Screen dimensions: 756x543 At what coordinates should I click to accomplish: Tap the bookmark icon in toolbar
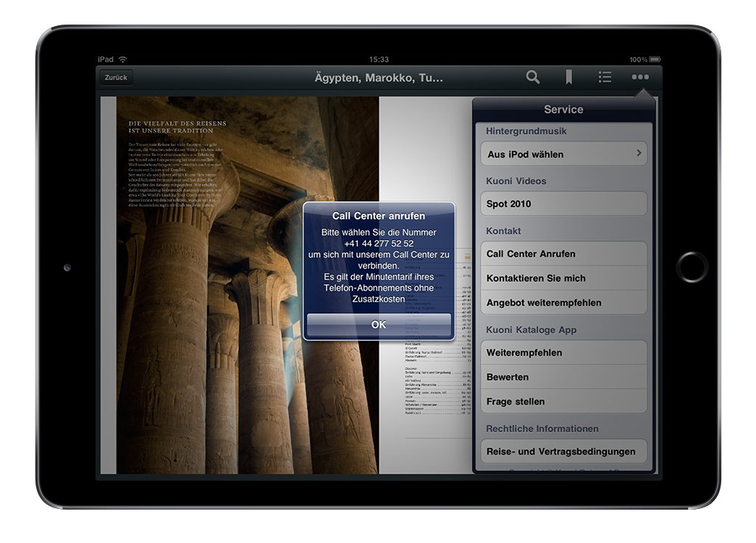tap(569, 77)
